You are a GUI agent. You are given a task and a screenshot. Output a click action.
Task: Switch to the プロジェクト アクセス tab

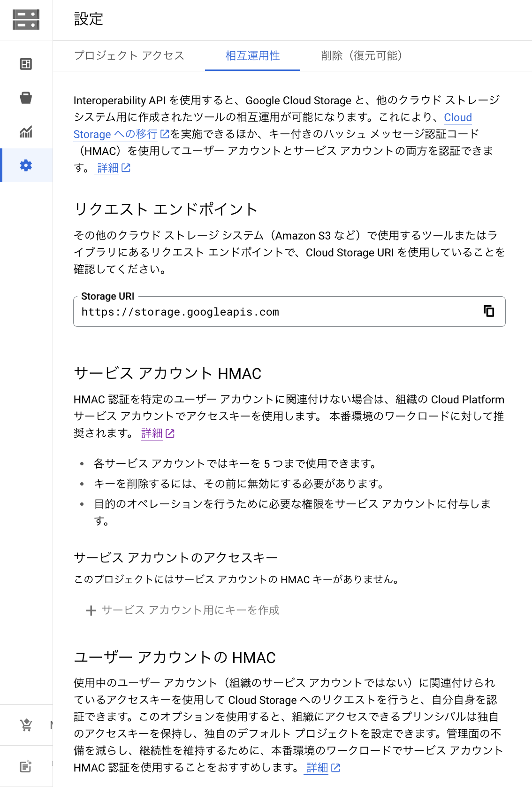(x=129, y=56)
